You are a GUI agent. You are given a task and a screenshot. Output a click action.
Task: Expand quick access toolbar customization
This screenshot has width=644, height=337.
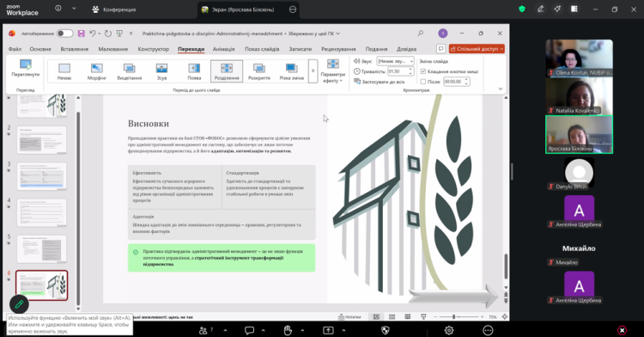[131, 34]
